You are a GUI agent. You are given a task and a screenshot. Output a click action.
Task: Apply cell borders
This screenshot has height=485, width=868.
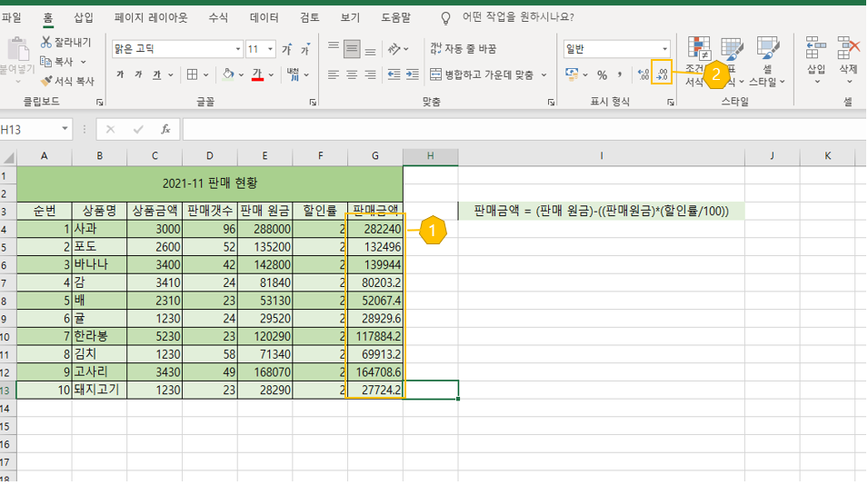click(192, 74)
